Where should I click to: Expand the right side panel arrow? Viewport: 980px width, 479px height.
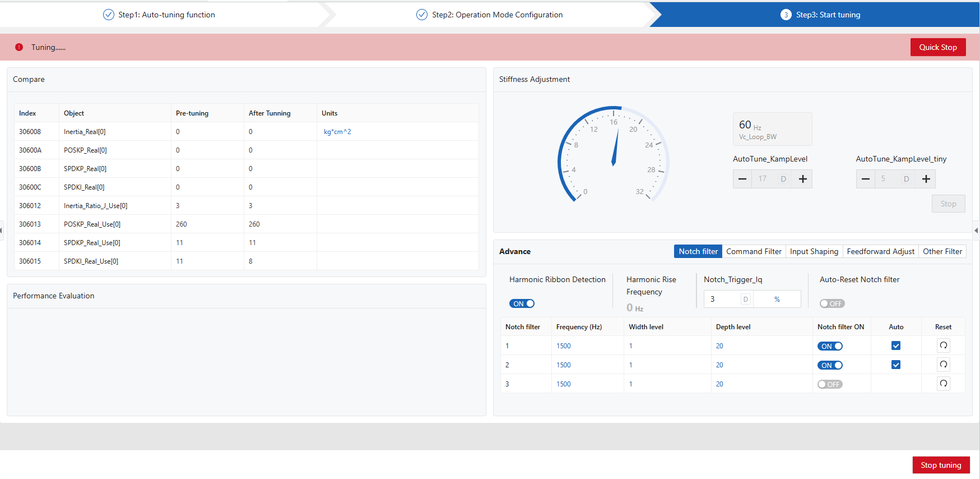tap(976, 230)
